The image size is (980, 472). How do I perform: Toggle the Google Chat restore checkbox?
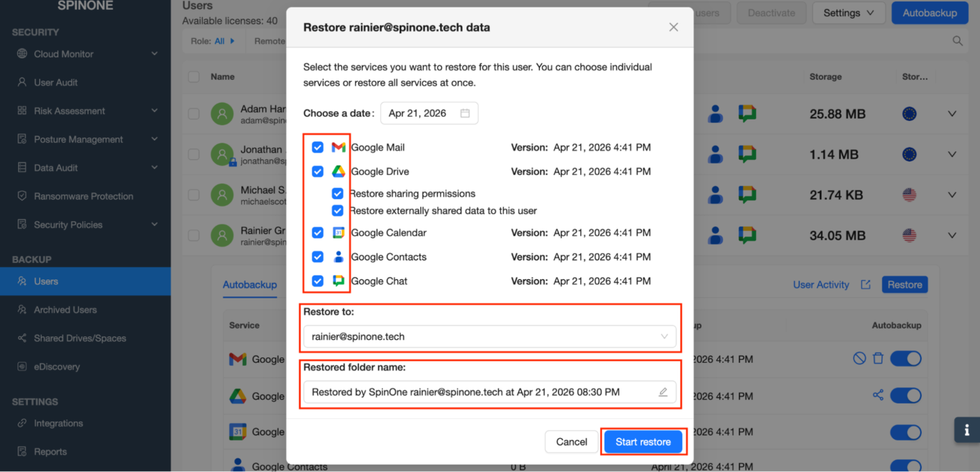click(318, 281)
